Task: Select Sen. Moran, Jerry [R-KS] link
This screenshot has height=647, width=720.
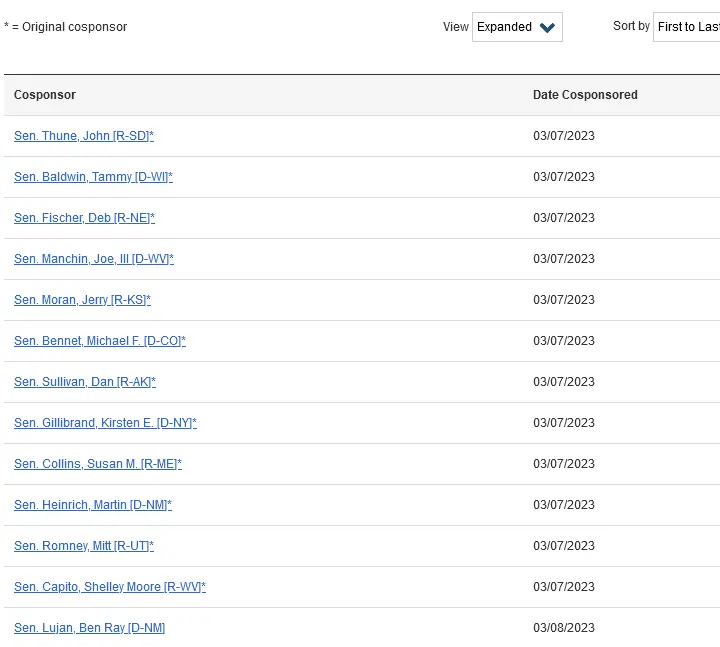Action: (82, 300)
